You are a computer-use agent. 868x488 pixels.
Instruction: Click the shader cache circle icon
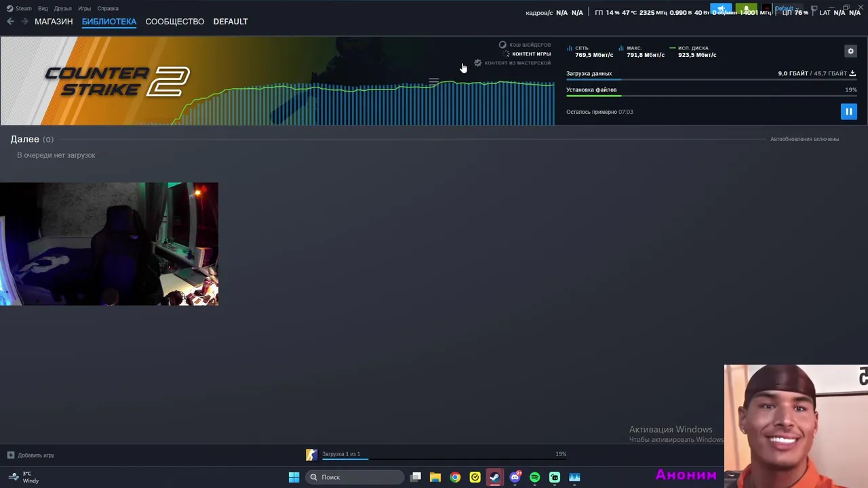(x=502, y=45)
